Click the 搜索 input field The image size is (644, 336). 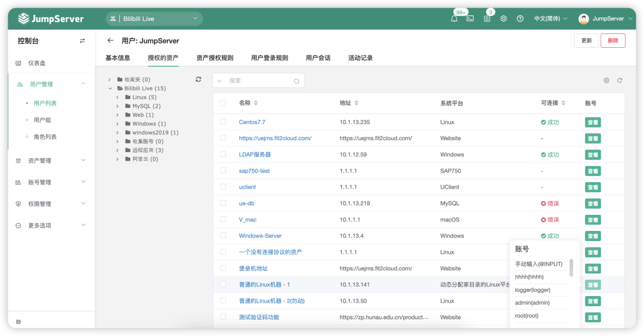pos(260,81)
